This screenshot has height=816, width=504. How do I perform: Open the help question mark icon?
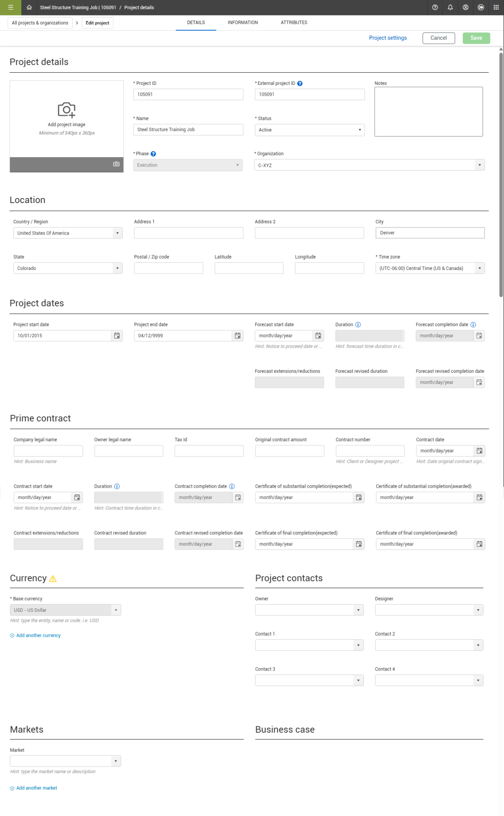pos(435,8)
